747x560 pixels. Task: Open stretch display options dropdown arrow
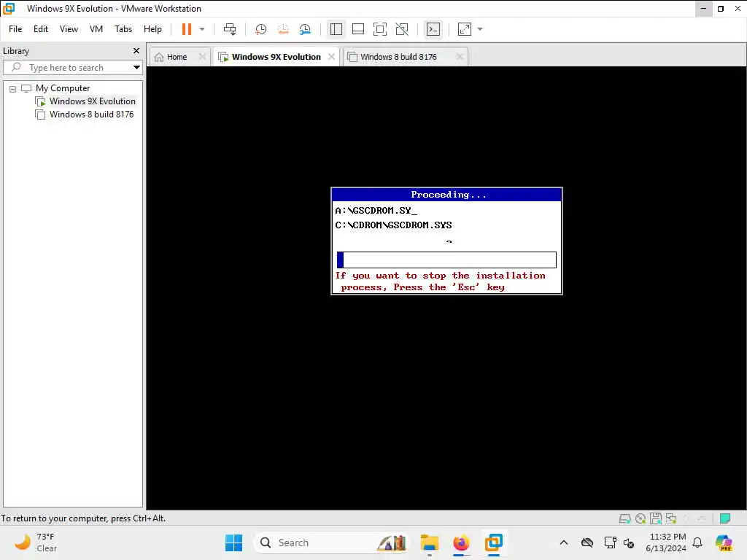tap(480, 29)
